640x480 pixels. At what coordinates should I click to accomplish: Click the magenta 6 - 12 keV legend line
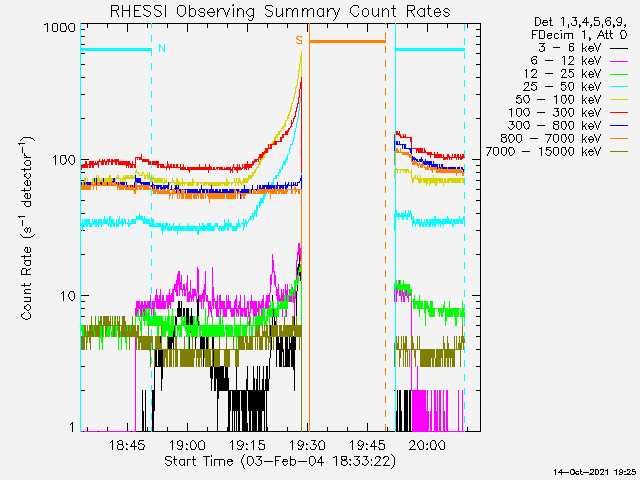[618, 61]
